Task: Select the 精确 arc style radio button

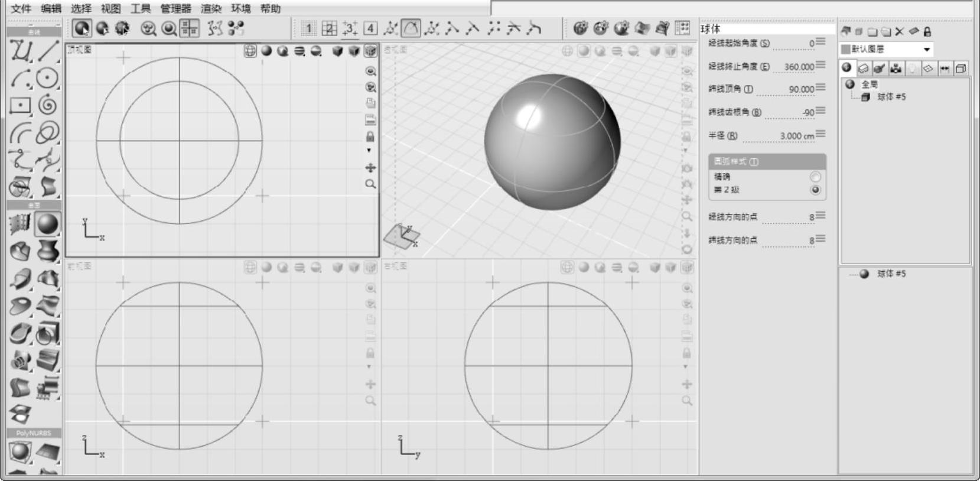Action: click(815, 177)
